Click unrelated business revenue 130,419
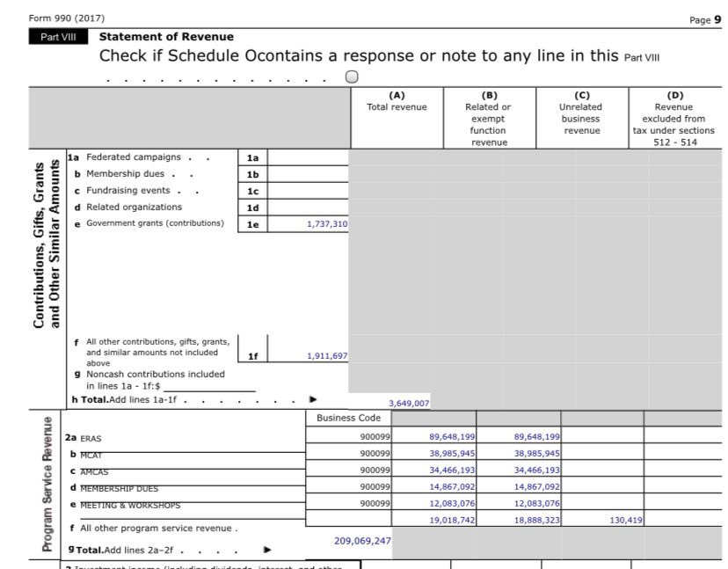The height and width of the screenshot is (569, 728). [626, 521]
